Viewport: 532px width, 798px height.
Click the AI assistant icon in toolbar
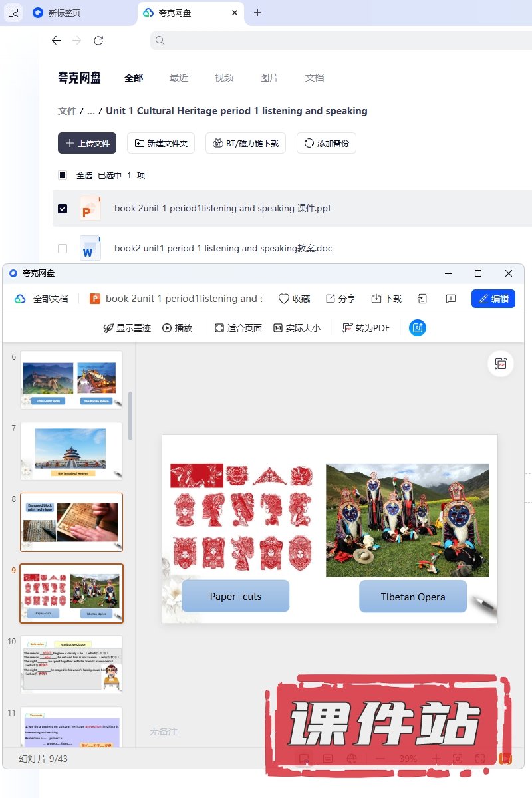tap(418, 328)
